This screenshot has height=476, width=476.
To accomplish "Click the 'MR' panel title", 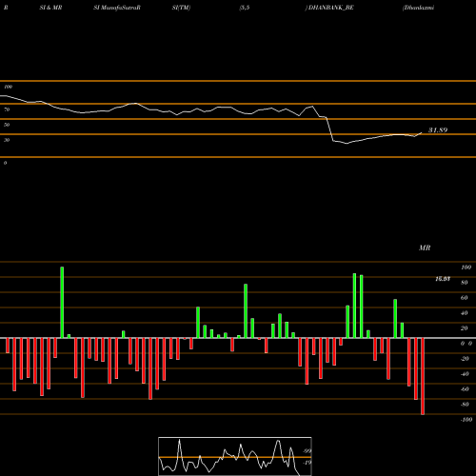I will 425,248.
